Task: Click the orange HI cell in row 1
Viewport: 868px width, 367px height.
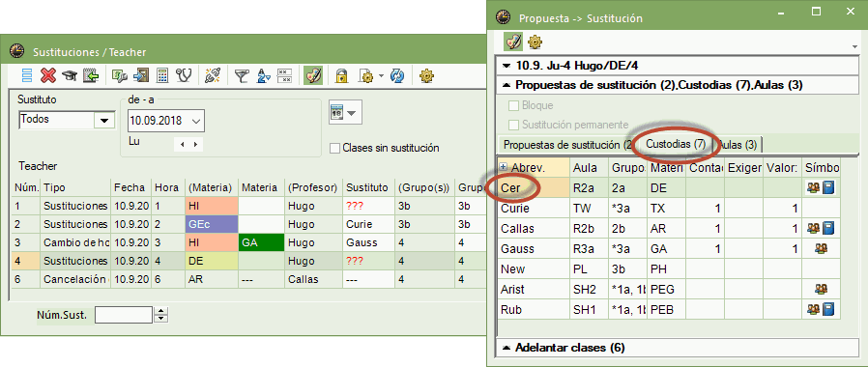Action: tap(212, 206)
